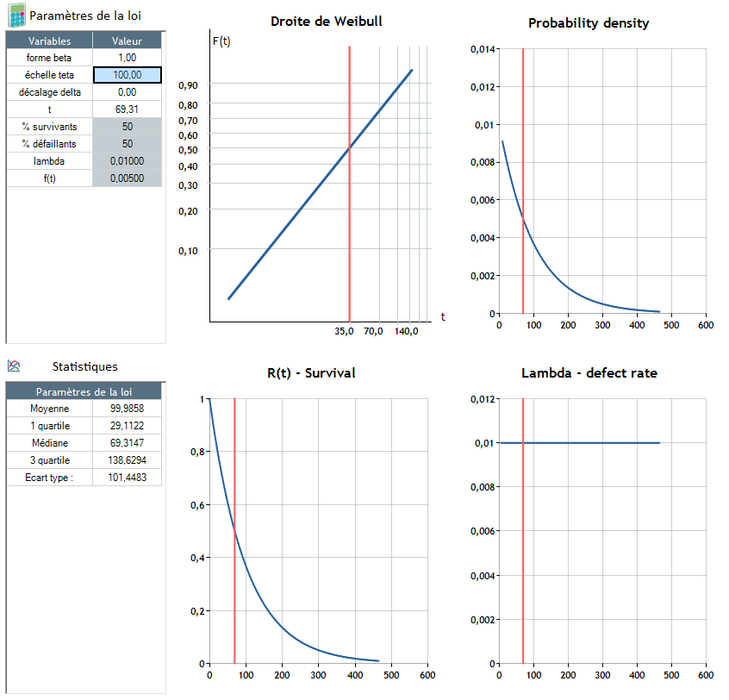Edit the décalage delta value 0,00
Viewport: 729px width, 700px height.
tap(127, 92)
